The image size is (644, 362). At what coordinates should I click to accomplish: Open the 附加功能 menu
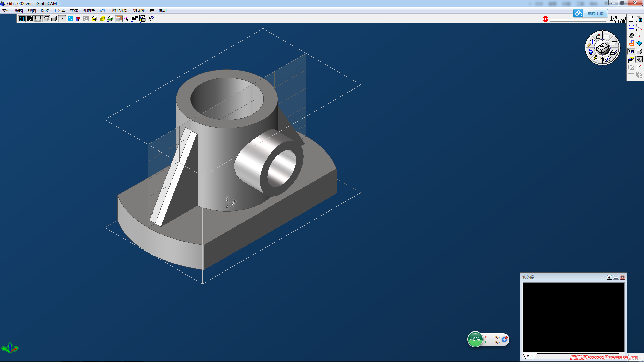[x=120, y=11]
